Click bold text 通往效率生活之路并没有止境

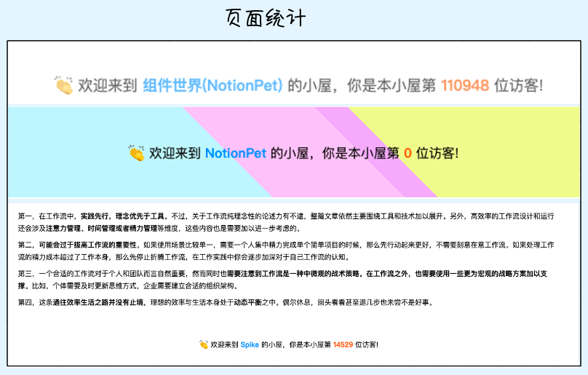tap(98, 303)
